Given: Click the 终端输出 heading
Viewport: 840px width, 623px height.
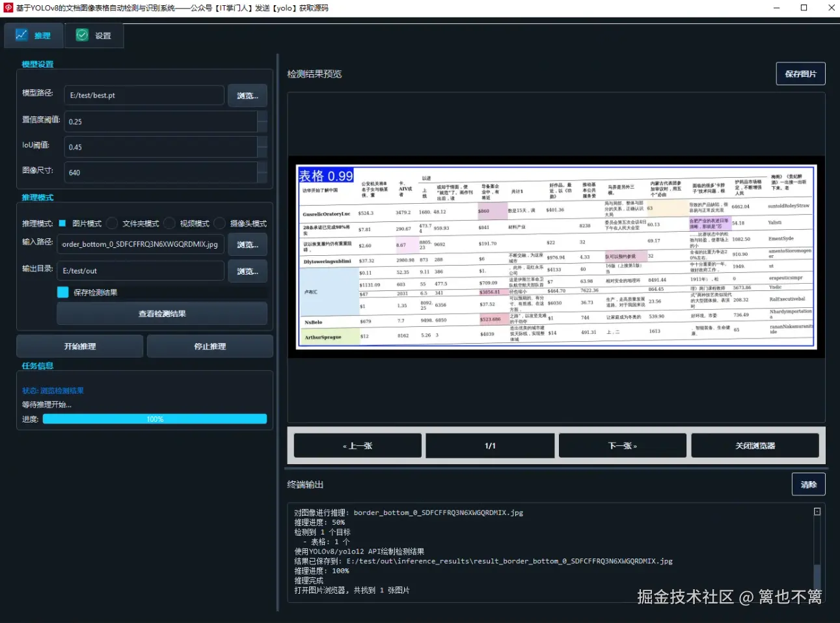Looking at the screenshot, I should pyautogui.click(x=305, y=484).
